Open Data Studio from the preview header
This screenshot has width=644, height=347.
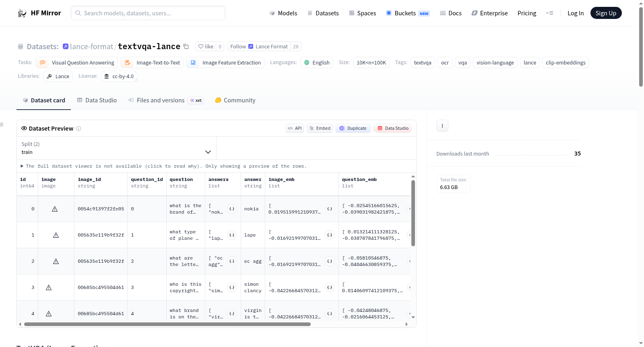click(393, 128)
